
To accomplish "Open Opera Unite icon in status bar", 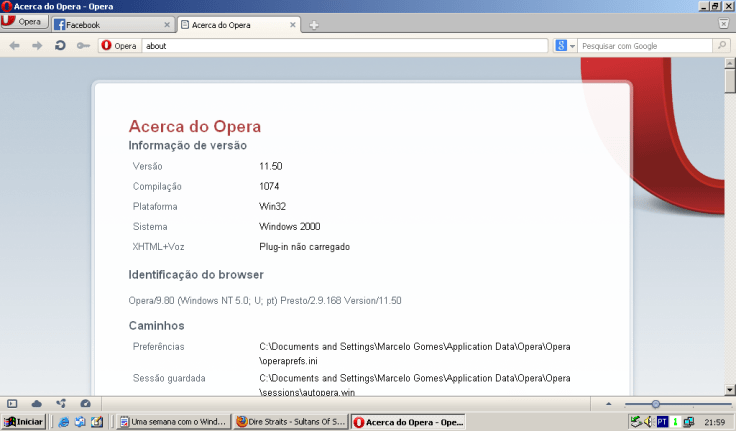I will click(x=61, y=403).
